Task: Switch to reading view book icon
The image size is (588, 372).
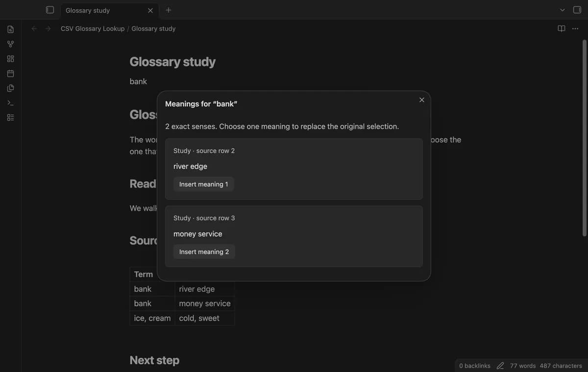Action: (x=562, y=28)
